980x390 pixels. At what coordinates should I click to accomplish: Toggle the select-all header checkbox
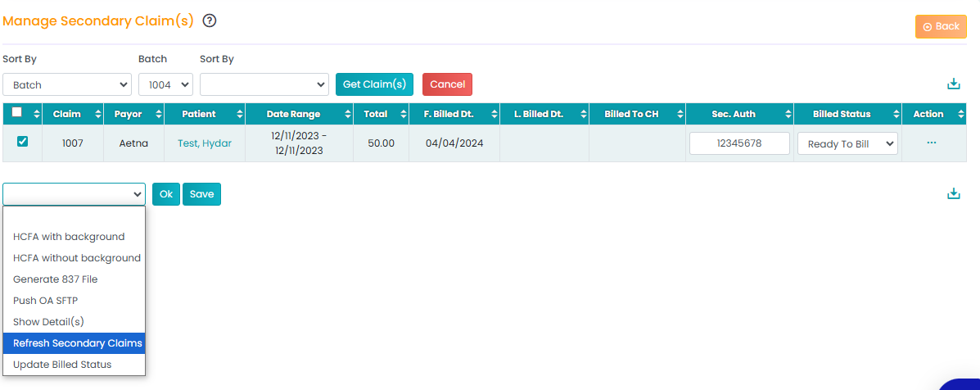coord(17,112)
